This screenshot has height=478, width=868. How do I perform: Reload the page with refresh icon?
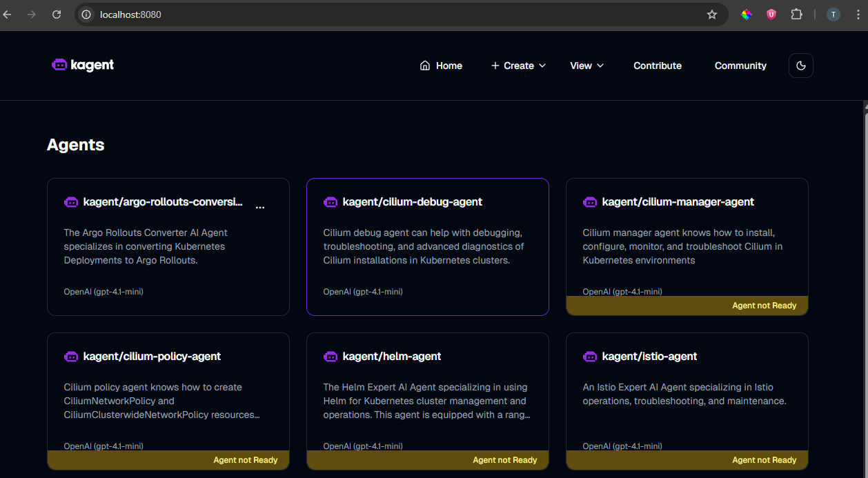57,14
